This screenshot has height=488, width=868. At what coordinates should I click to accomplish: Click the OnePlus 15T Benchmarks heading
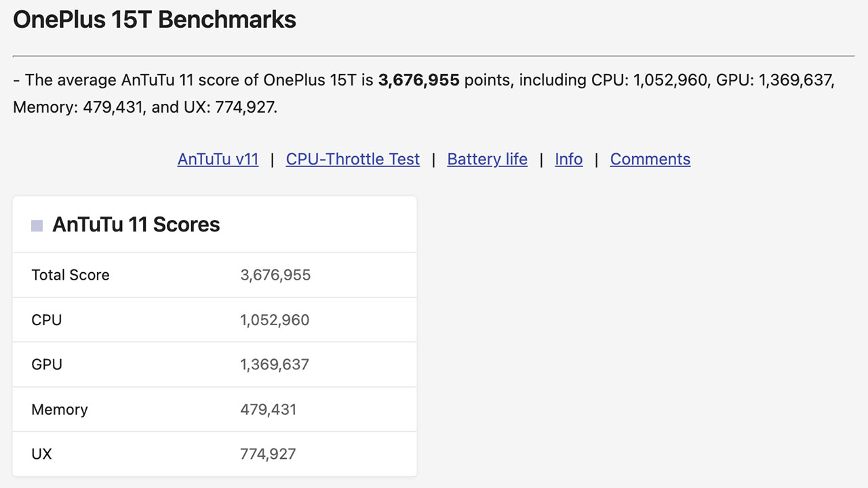coord(155,19)
